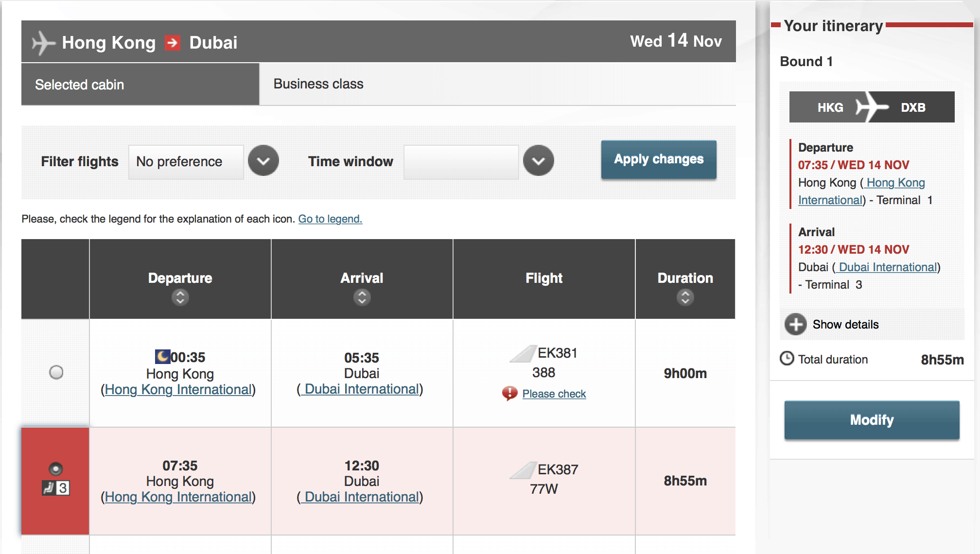Click the plus icon next to Show details
980x554 pixels.
[795, 324]
